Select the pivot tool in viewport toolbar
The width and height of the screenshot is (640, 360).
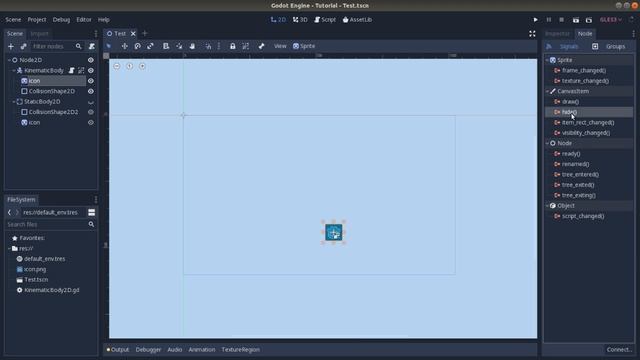click(179, 46)
